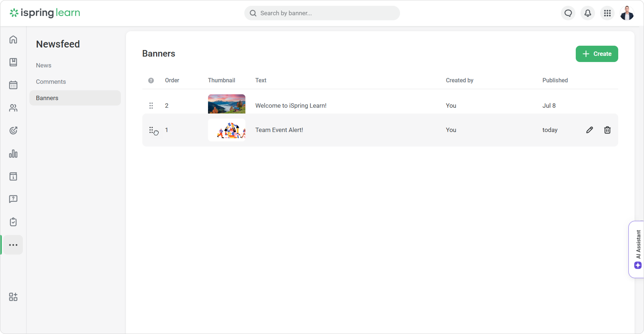Viewport: 644px width, 334px height.
Task: Click the search magnifier icon
Action: (253, 13)
